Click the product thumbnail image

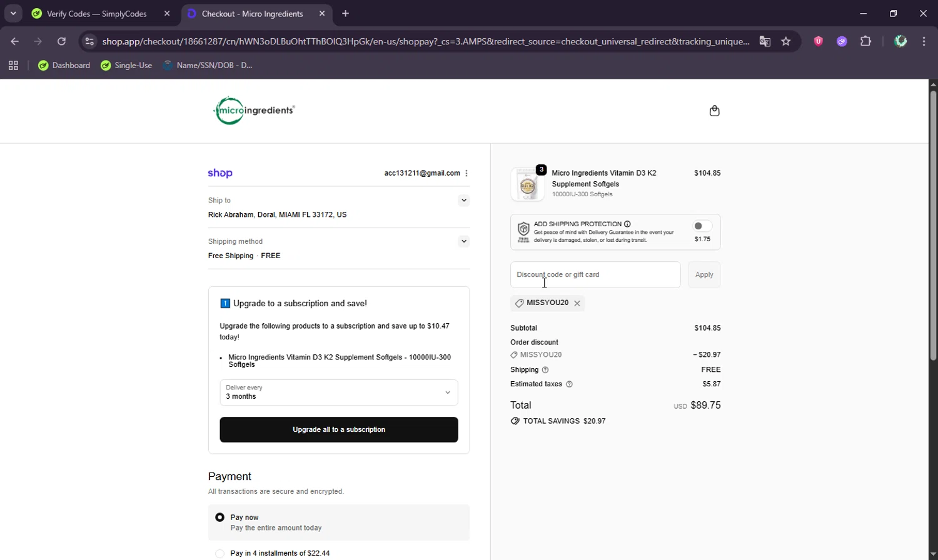(x=528, y=184)
